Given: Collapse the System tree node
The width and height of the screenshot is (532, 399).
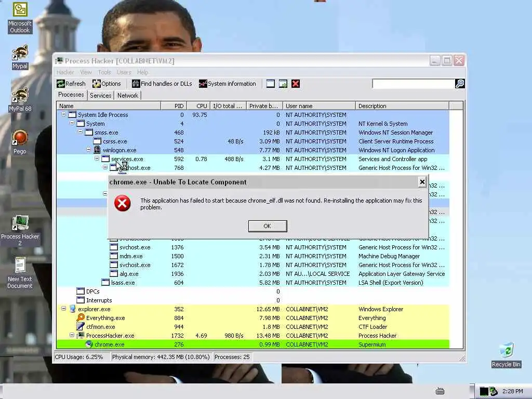Looking at the screenshot, I should pyautogui.click(x=72, y=124).
